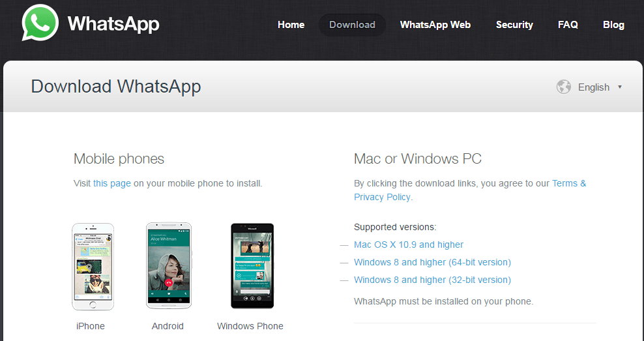Open WhatsApp Web from navigation

(435, 25)
